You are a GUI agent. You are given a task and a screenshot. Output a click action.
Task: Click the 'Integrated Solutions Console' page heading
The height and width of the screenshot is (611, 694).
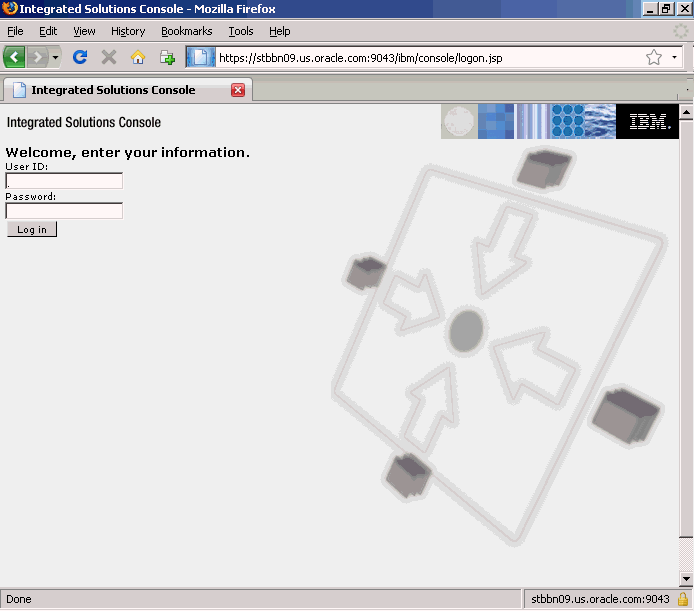(84, 122)
